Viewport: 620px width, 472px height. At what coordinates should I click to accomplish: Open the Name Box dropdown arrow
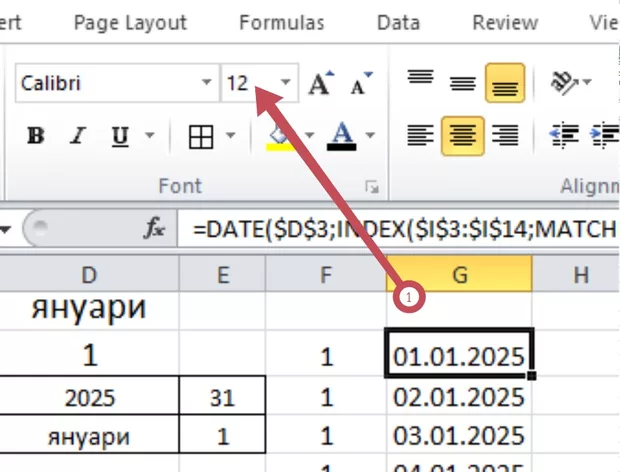[6, 229]
